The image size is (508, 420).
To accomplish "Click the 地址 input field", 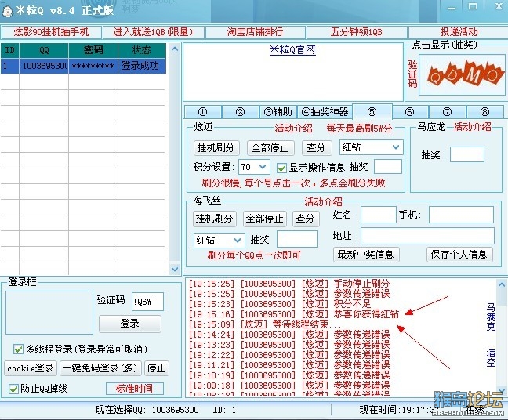I will (x=428, y=236).
